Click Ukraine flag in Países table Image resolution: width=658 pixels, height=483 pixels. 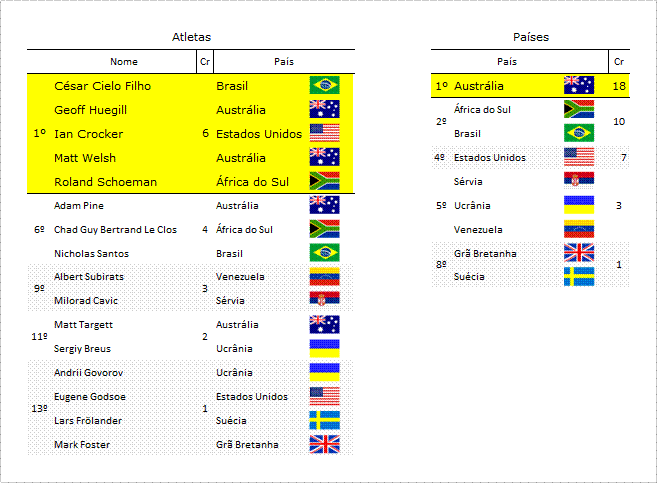click(x=579, y=205)
